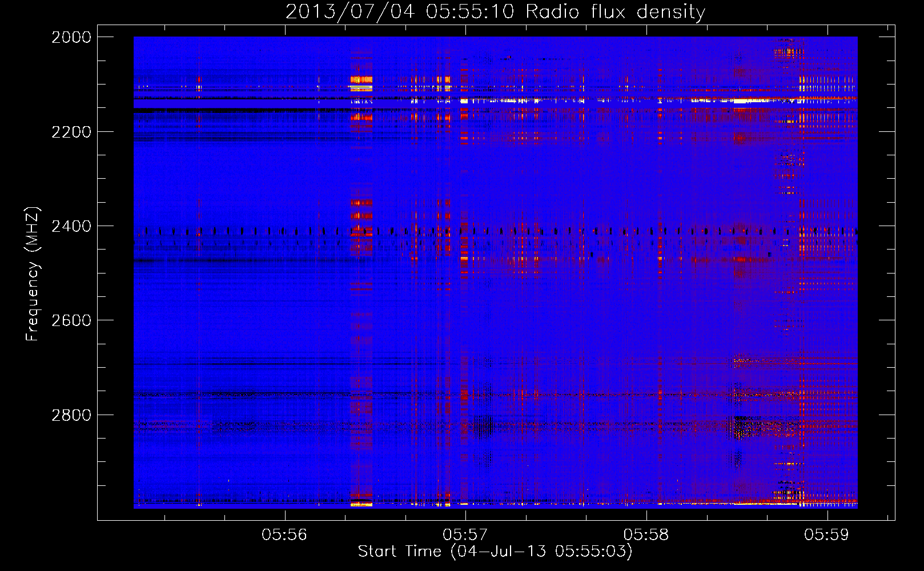The image size is (924, 571).
Task: Click the 05:56 time tick label
Action: tap(284, 534)
